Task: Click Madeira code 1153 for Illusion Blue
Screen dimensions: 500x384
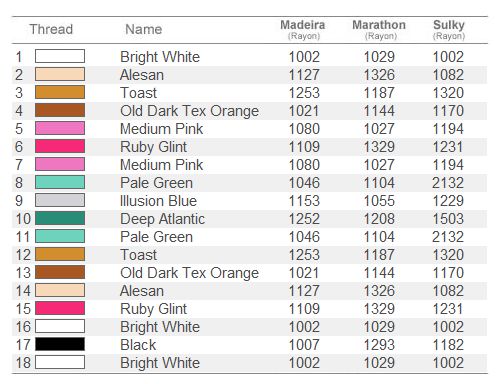Action: click(304, 201)
